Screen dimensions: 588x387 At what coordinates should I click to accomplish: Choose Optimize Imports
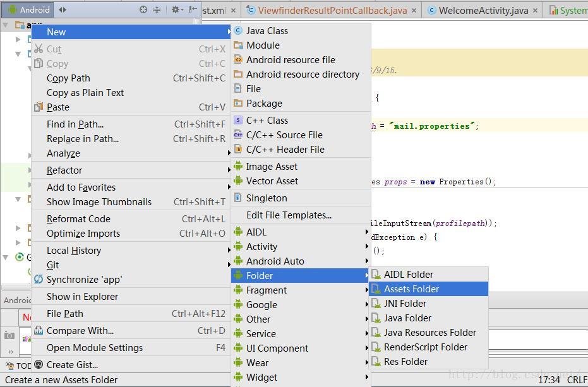(x=131, y=234)
